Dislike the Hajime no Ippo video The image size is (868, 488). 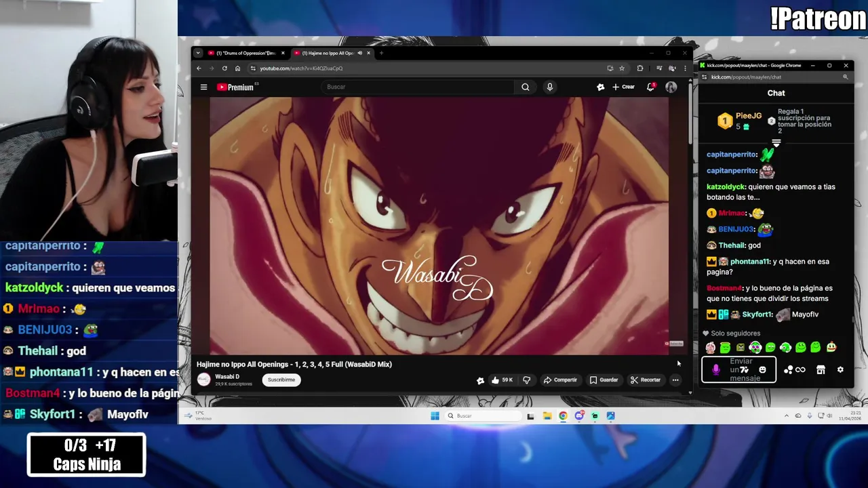(526, 380)
